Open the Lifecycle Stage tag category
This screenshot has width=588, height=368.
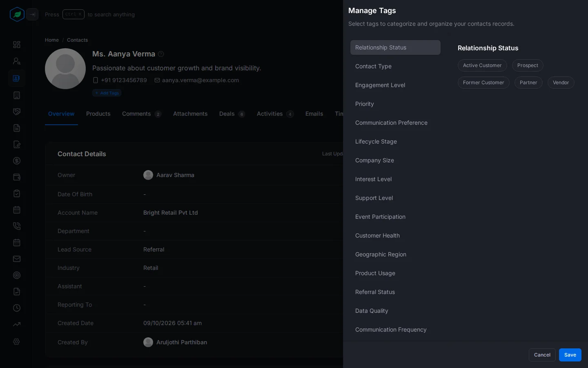[395, 141]
